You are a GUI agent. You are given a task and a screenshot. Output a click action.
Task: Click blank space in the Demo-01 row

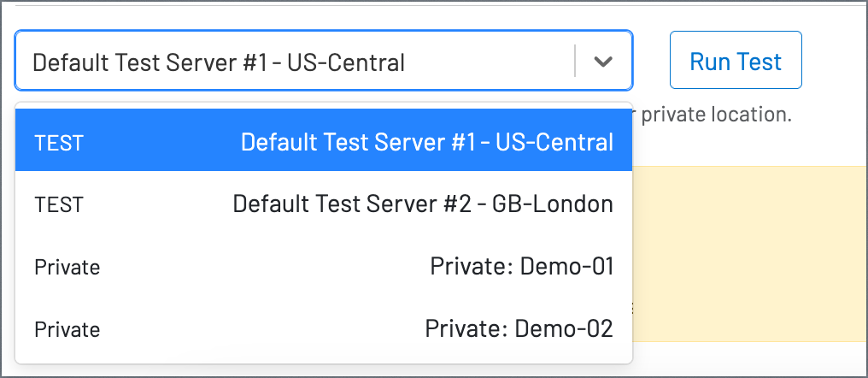265,267
